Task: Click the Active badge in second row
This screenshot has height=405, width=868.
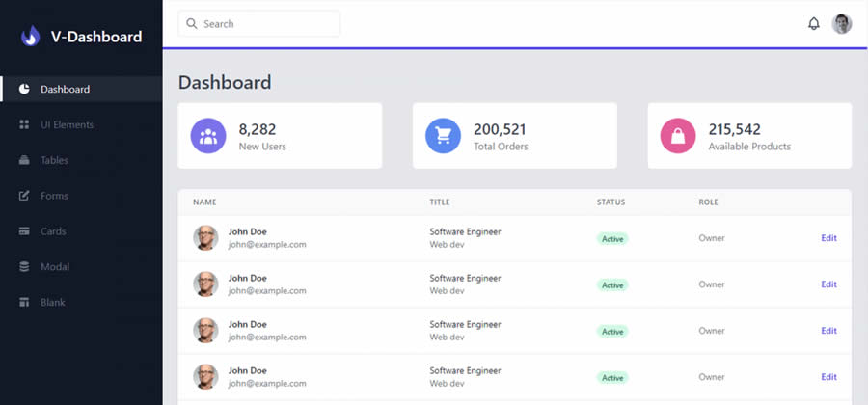Action: coord(612,285)
